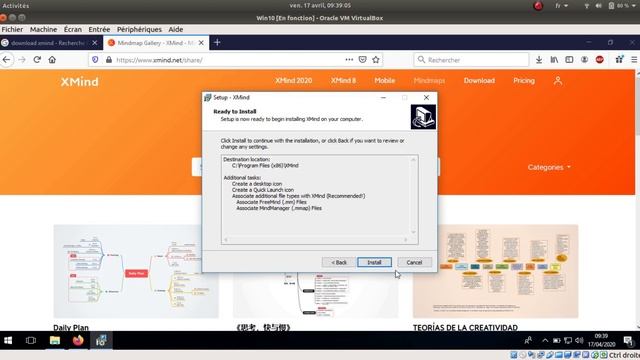Open the Firefox downloads panel
The width and height of the screenshot is (640, 360).
click(539, 60)
